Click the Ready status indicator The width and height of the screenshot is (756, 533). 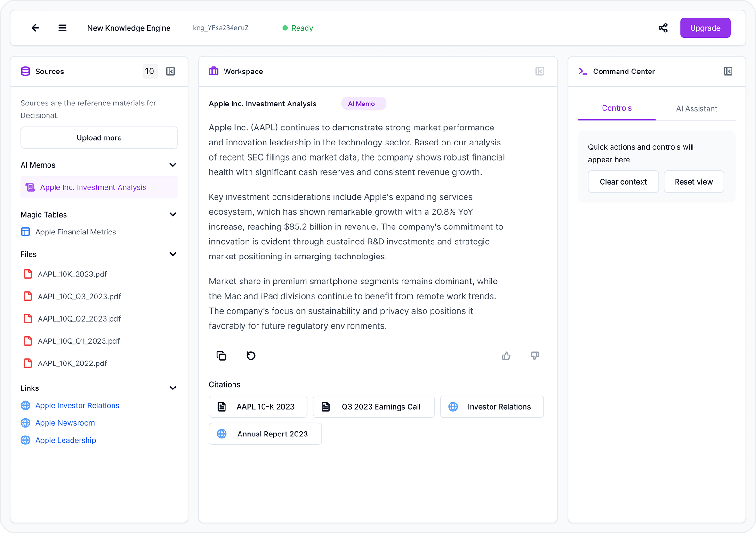coord(298,28)
